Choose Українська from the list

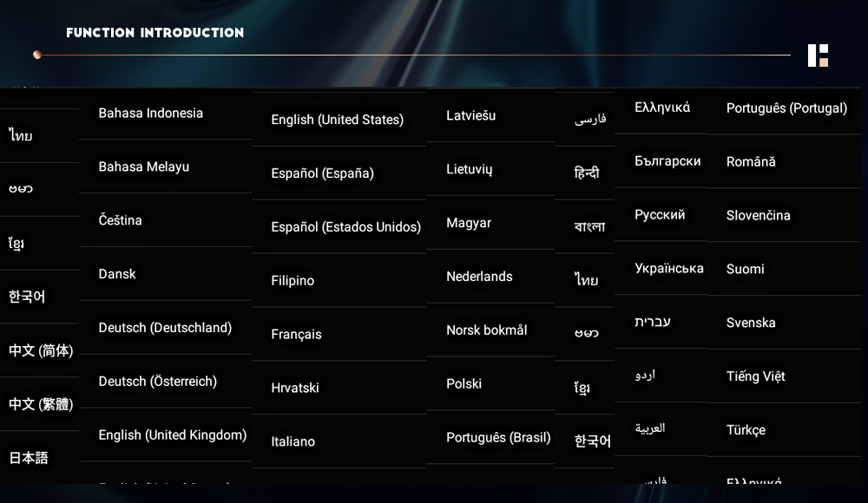pyautogui.click(x=669, y=269)
